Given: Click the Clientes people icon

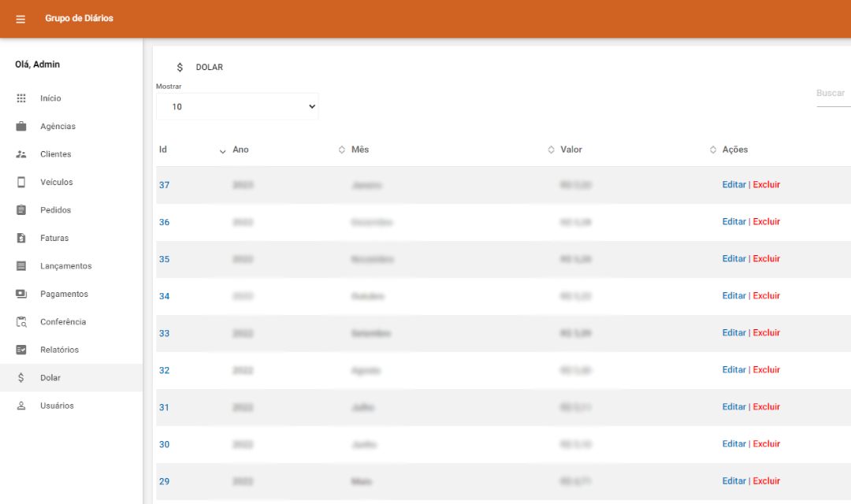Looking at the screenshot, I should click(21, 154).
